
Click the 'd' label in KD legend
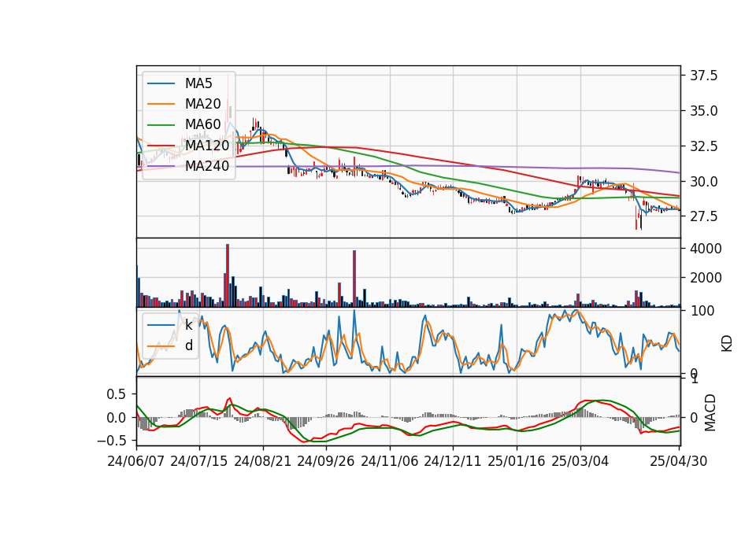[x=189, y=345]
